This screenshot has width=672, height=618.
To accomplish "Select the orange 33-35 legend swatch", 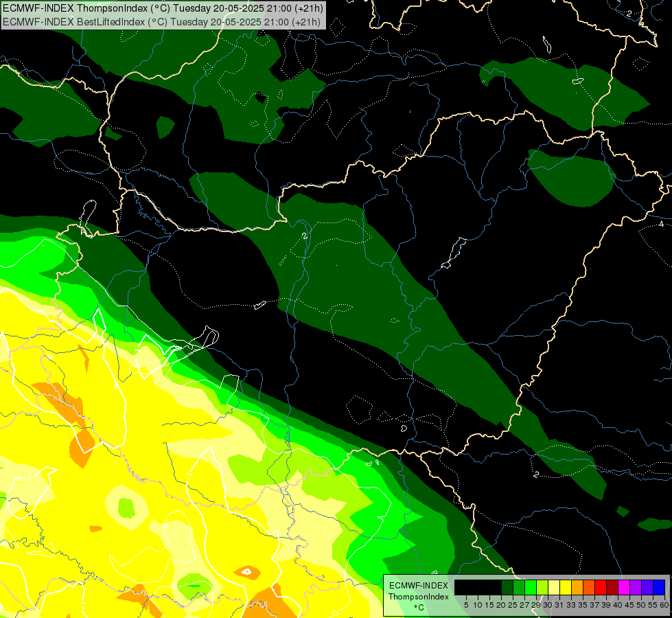I will [577, 587].
